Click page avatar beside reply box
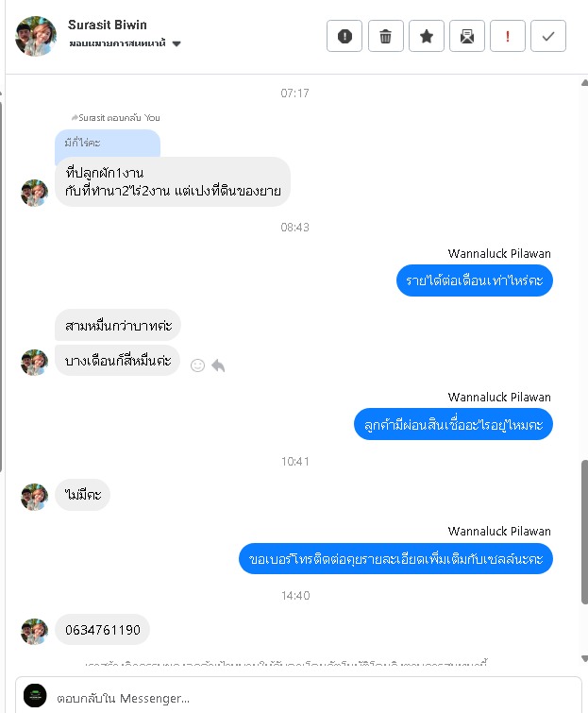Image resolution: width=588 pixels, height=713 pixels. click(x=35, y=695)
